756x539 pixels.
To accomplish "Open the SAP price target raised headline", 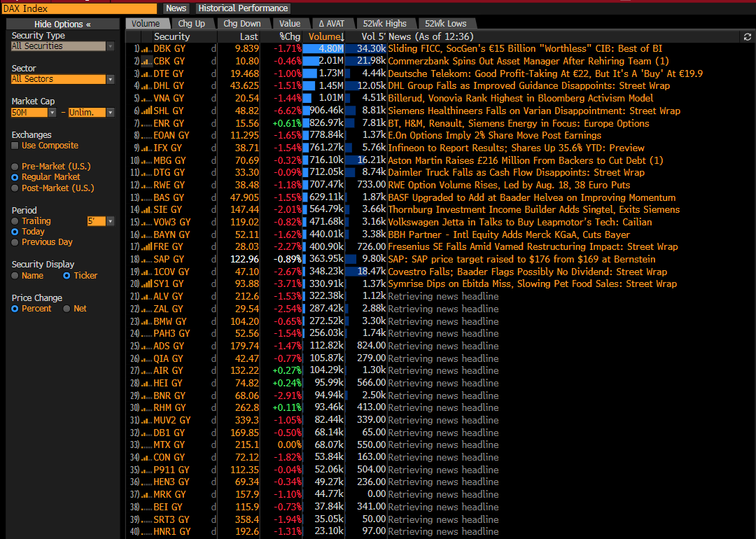I will 521,260.
